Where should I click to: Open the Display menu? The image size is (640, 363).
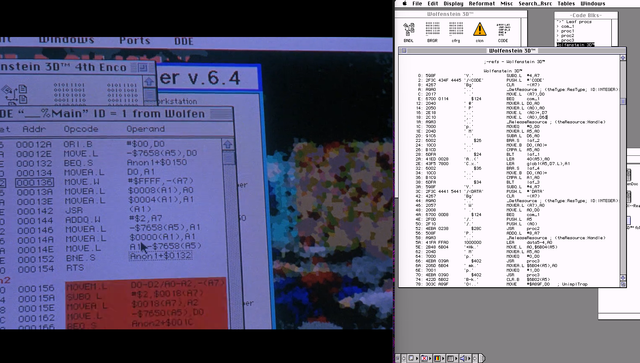pyautogui.click(x=453, y=3)
